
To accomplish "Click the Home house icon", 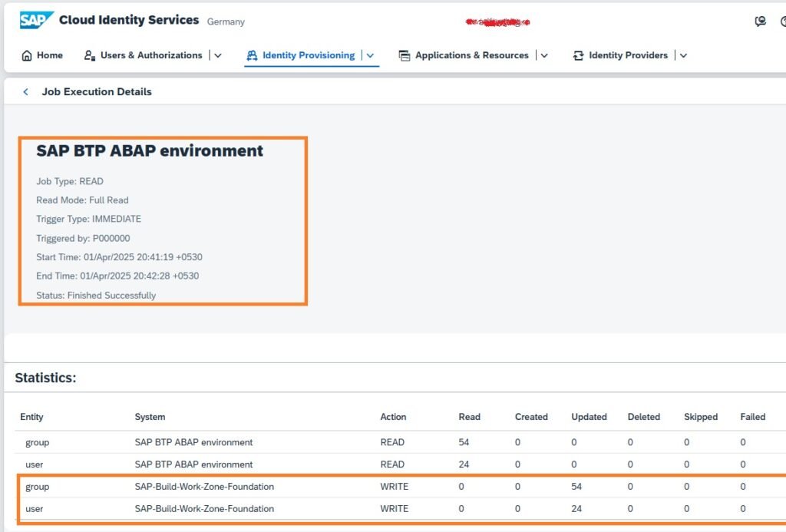I will point(28,56).
